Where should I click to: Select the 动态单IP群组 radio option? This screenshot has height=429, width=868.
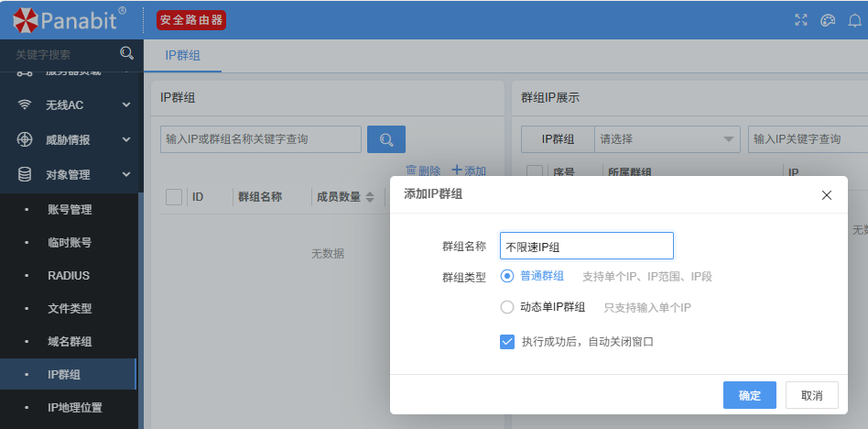[506, 307]
